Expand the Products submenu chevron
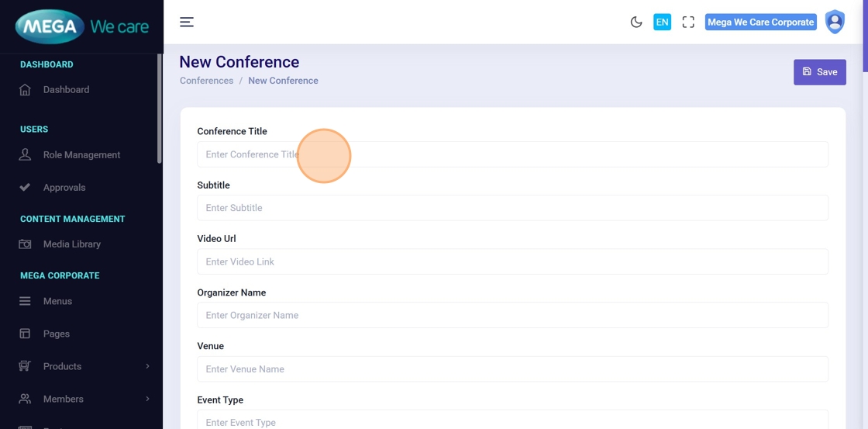868x429 pixels. click(147, 366)
